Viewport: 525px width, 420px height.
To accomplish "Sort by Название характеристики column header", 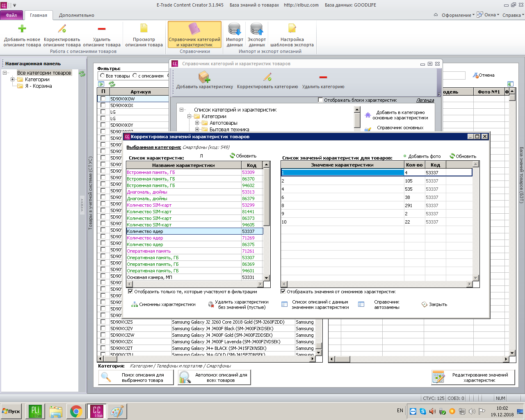I will (183, 165).
